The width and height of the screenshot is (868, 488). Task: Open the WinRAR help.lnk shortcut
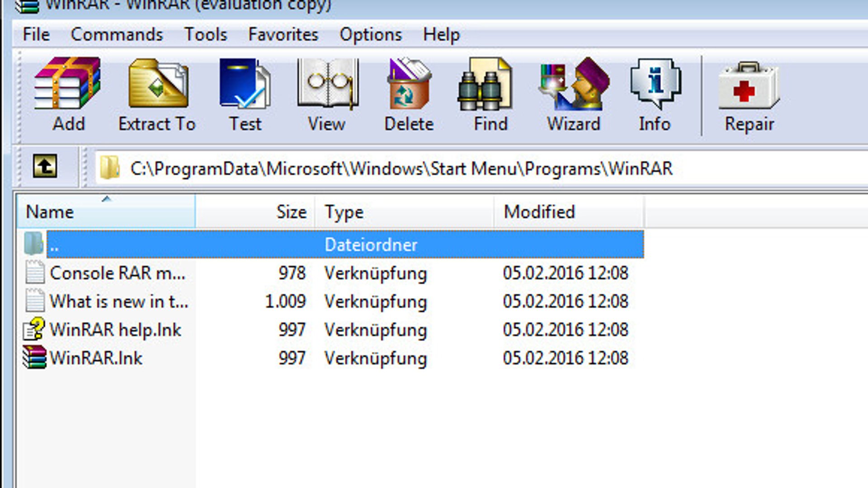115,329
